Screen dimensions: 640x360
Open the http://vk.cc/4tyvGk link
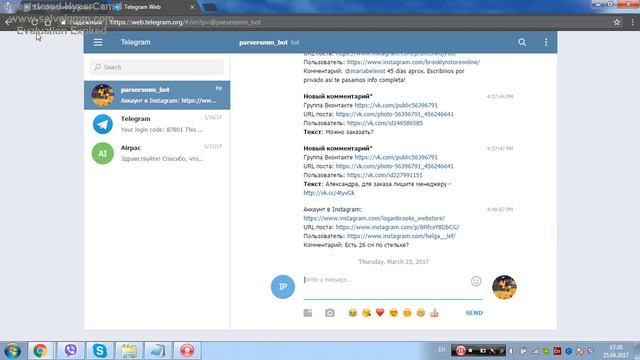tap(329, 193)
